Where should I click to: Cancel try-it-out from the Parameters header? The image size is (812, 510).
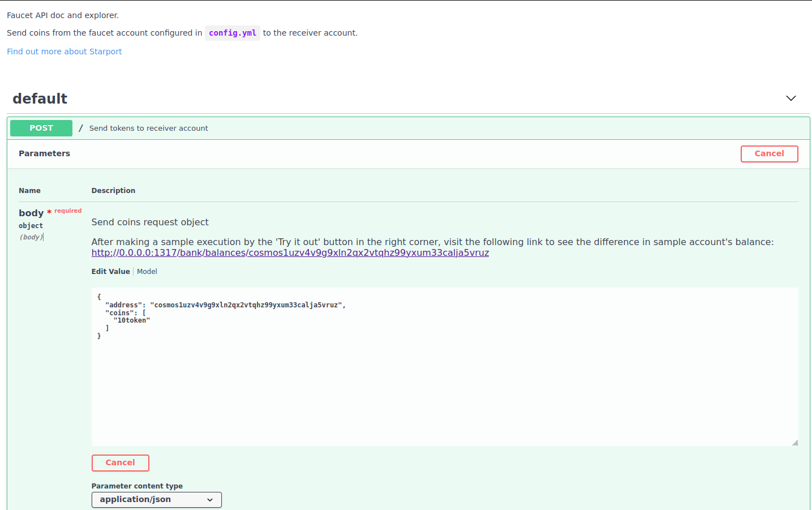(x=769, y=154)
